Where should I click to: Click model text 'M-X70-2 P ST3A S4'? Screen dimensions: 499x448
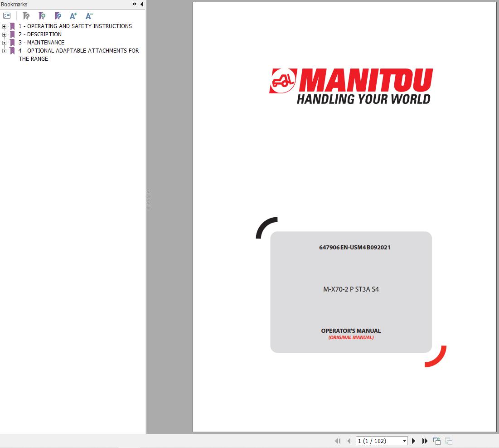pyautogui.click(x=351, y=289)
